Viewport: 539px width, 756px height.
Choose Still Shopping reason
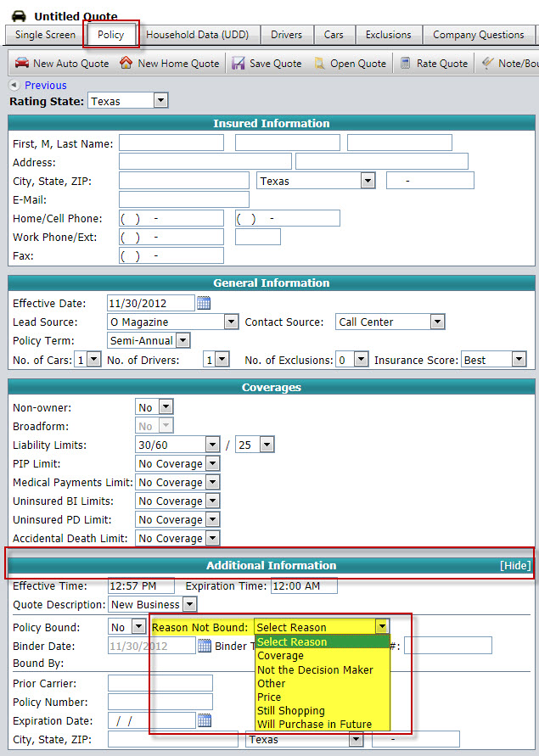click(323, 711)
